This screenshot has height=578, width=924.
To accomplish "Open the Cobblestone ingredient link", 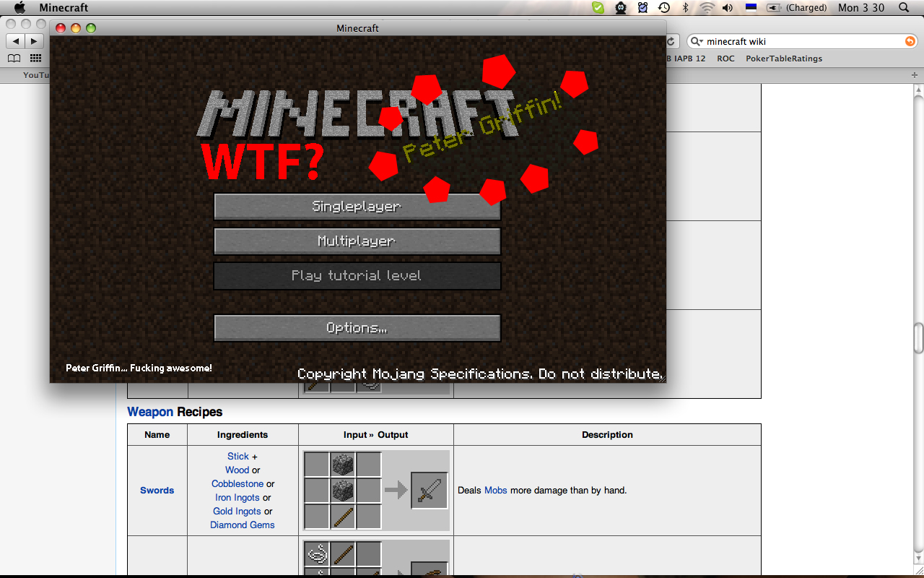I will (x=237, y=484).
